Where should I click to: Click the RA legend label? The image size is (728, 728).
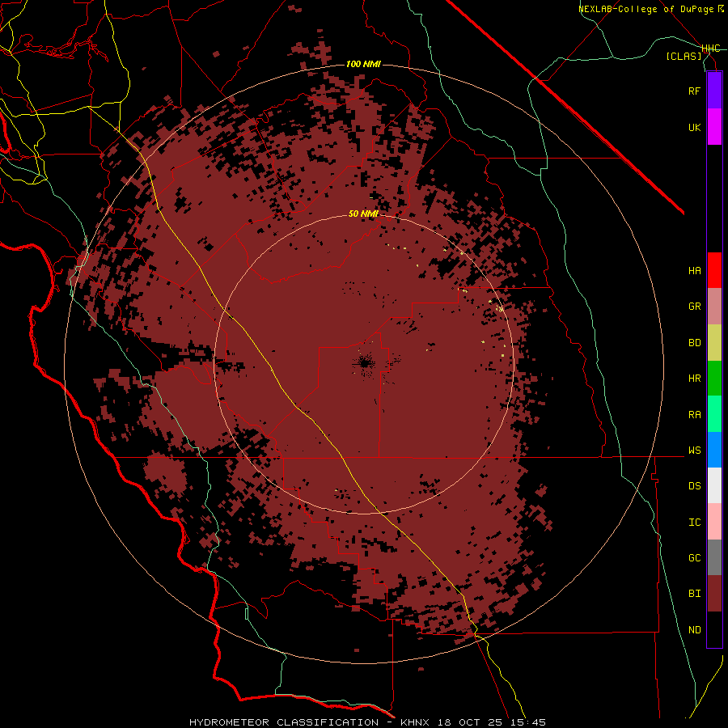[695, 415]
